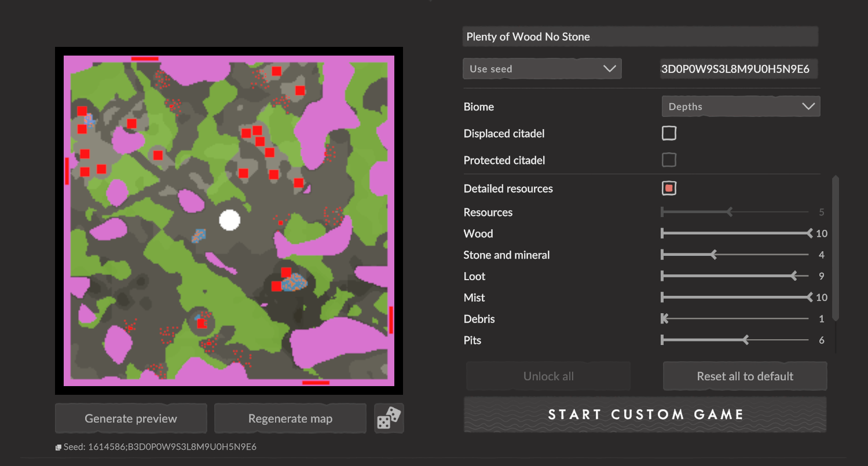Open the Use seed dropdown

point(542,68)
